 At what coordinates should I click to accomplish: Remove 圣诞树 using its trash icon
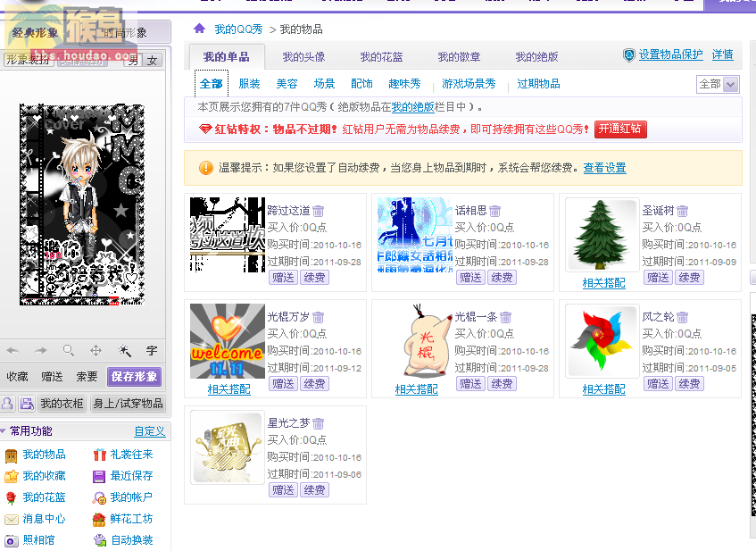[x=682, y=211]
